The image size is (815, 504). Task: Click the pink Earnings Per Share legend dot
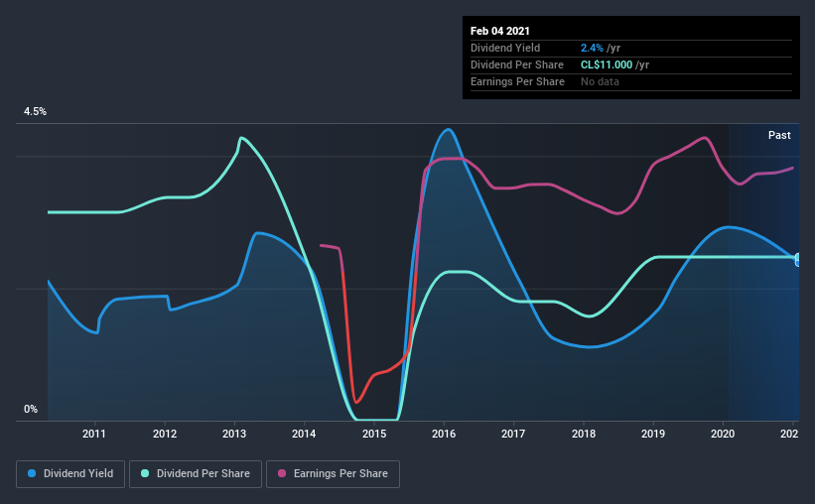(x=282, y=473)
